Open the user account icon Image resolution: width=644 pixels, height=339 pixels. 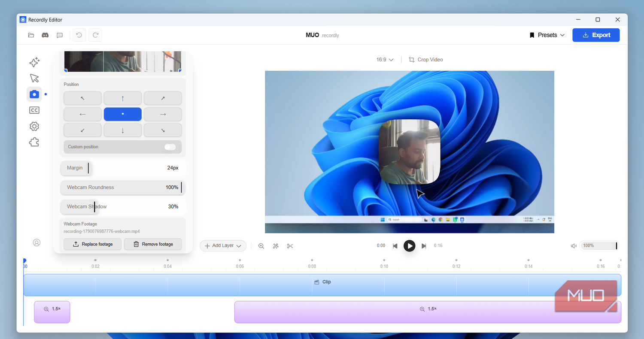(36, 242)
